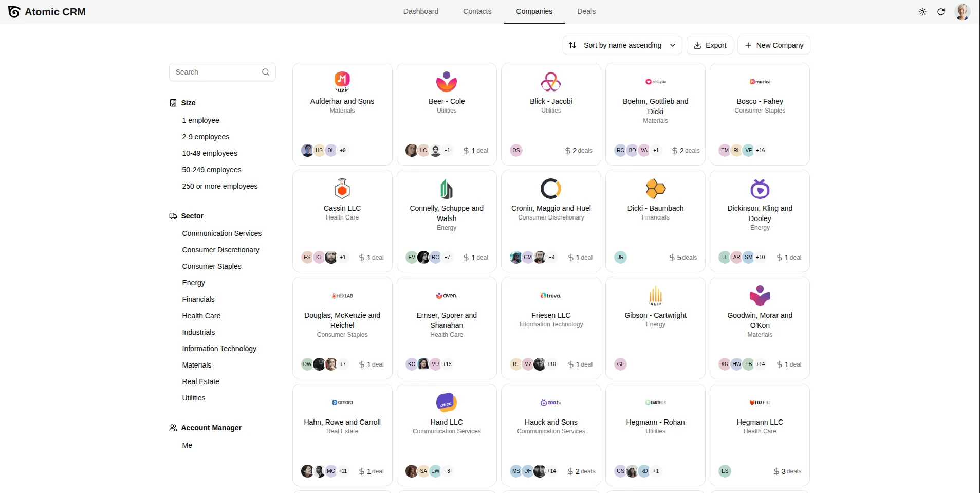Click the New Company button
The height and width of the screenshot is (493, 980).
[x=774, y=45]
